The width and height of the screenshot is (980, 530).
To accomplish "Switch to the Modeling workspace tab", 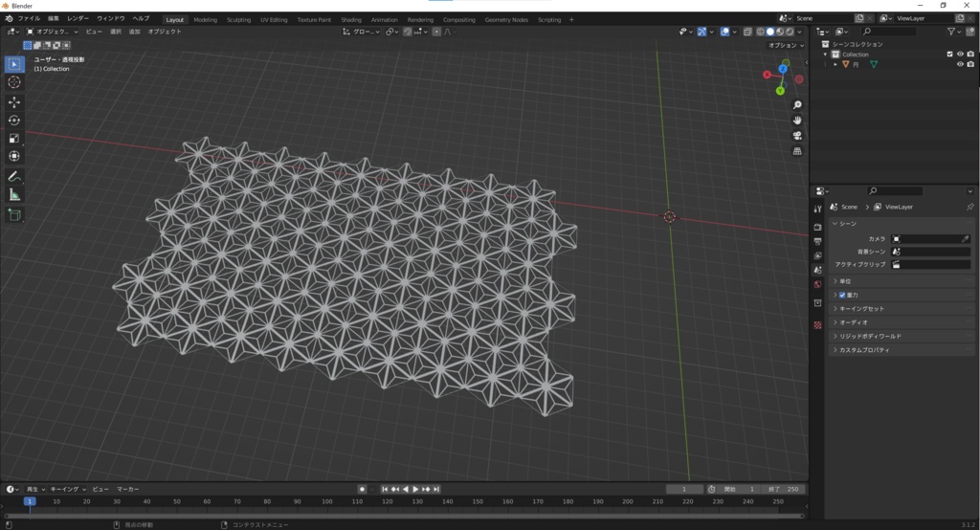I will [x=205, y=19].
